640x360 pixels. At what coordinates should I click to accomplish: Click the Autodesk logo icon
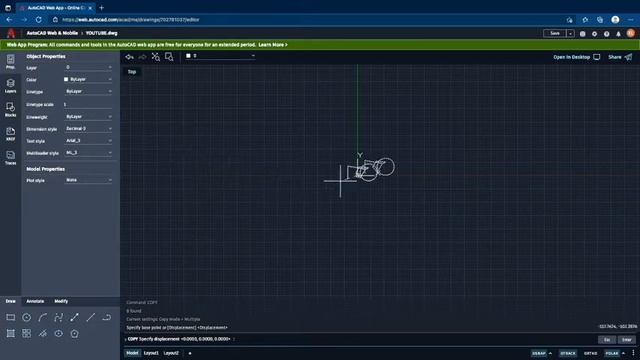(x=11, y=33)
